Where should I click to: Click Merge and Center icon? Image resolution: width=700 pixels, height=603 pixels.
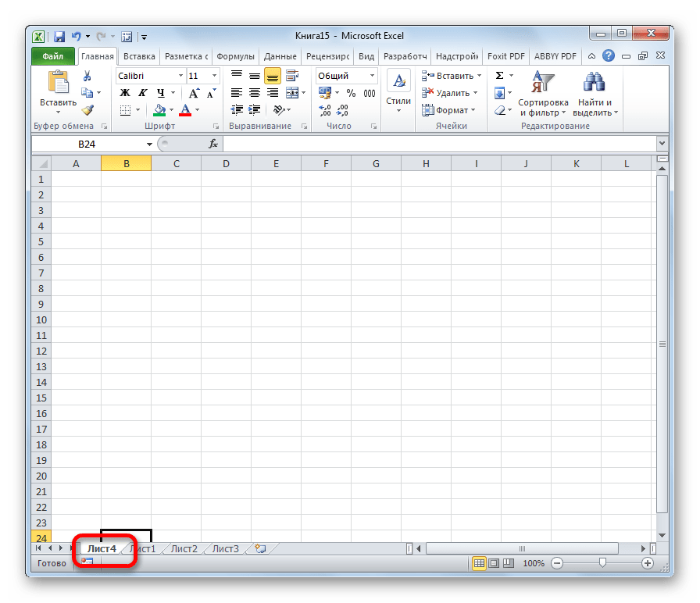point(292,93)
